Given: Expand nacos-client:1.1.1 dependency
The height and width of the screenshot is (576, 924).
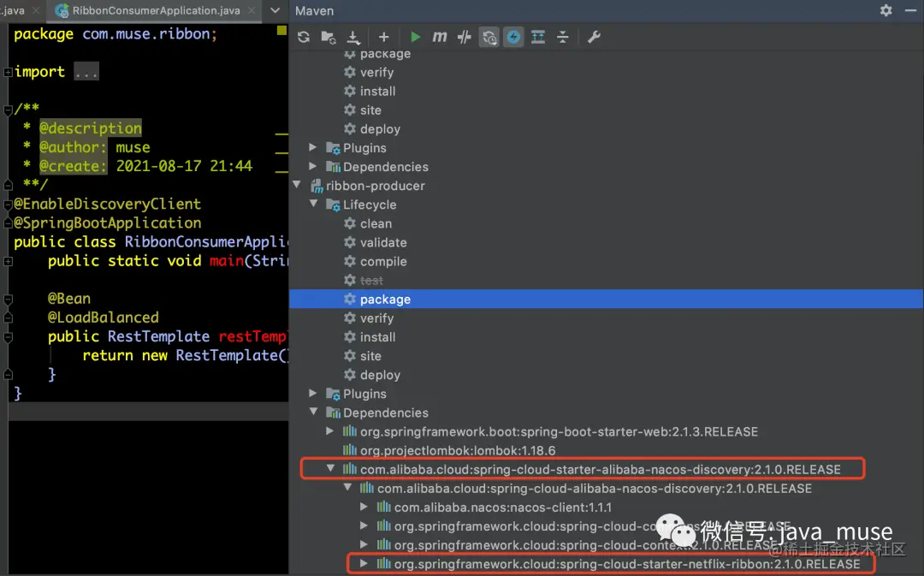Looking at the screenshot, I should tap(364, 507).
